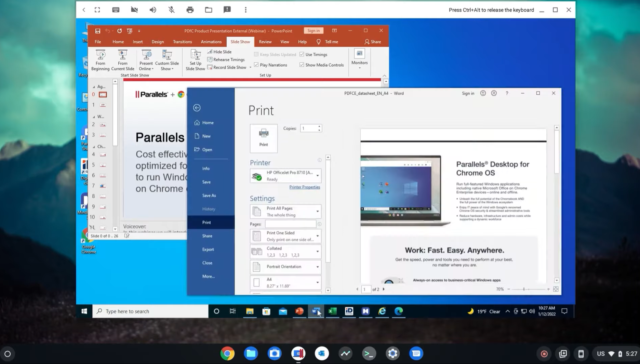The width and height of the screenshot is (640, 364).
Task: Click Hide Slide in PowerPoint ribbon
Action: pos(219,52)
